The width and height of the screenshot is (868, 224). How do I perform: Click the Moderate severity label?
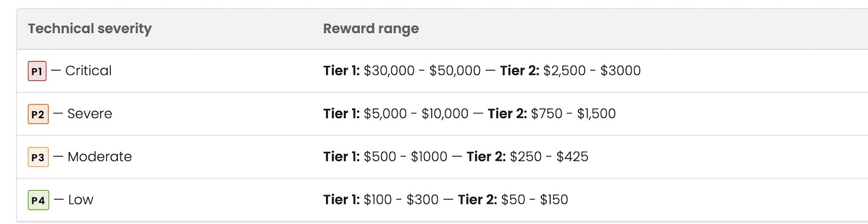coord(100,157)
